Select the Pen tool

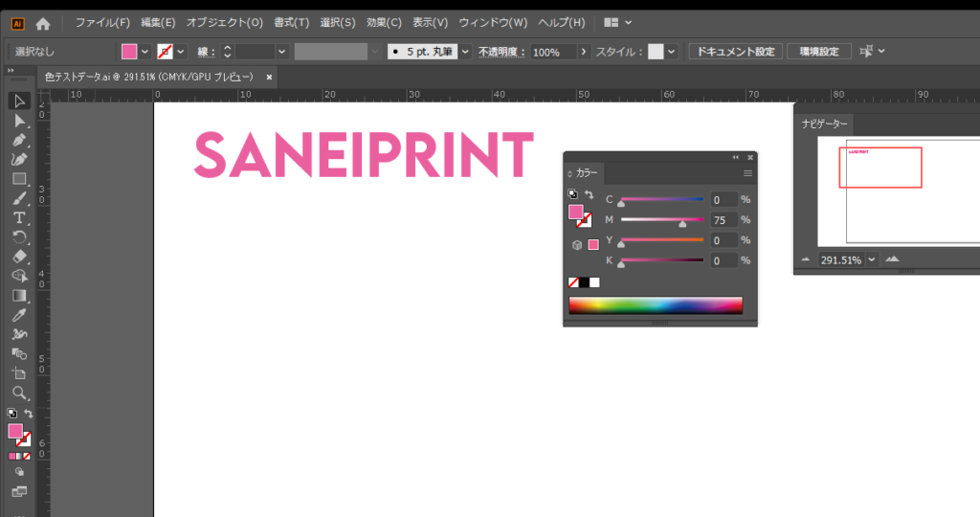click(x=19, y=140)
